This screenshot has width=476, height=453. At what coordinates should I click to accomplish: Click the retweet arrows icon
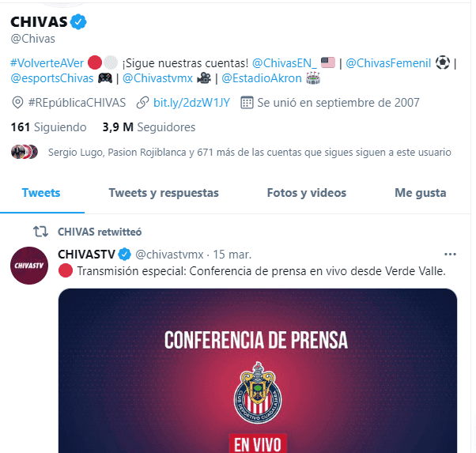coord(40,232)
